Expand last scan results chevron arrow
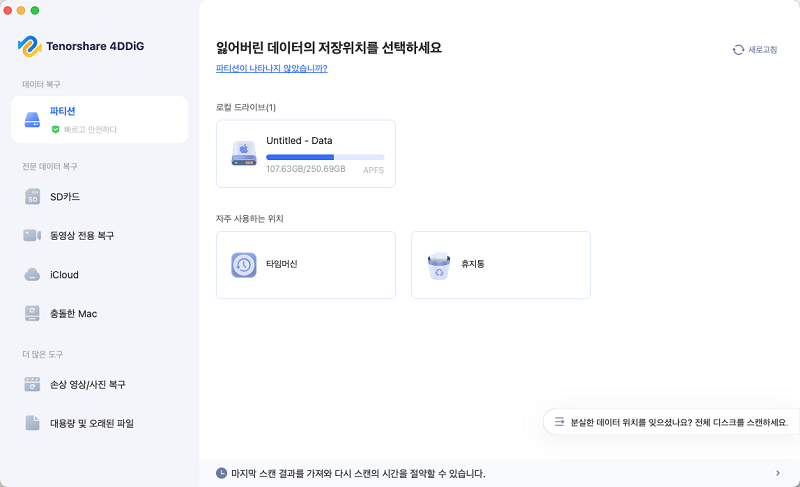Screen dimensions: 800x487 (x=778, y=473)
